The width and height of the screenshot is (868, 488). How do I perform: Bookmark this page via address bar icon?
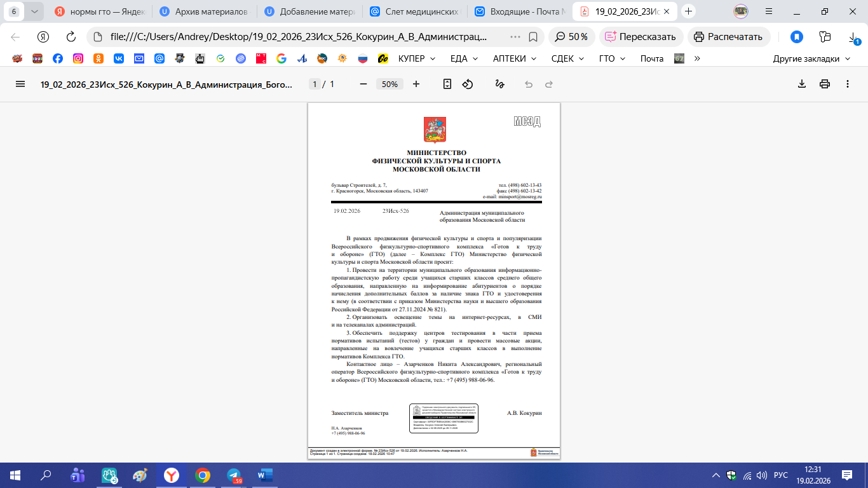(533, 37)
